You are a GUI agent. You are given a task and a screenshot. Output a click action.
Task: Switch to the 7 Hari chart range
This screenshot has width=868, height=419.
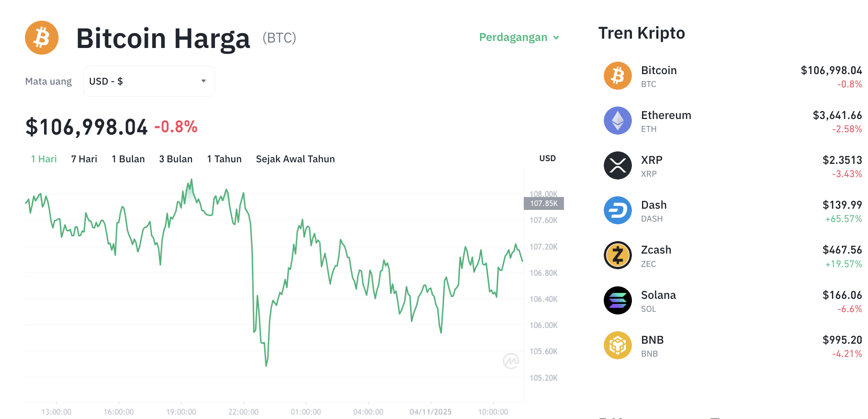(84, 159)
